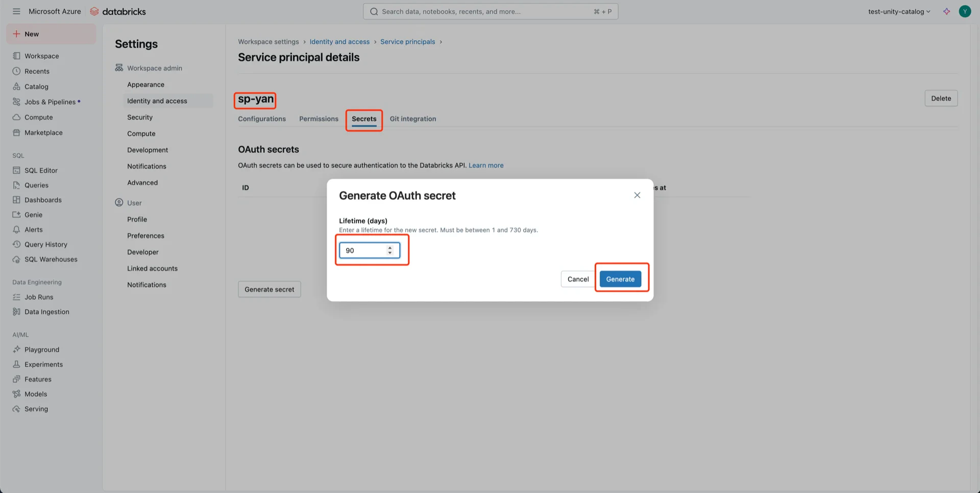Open the hamburger navigation menu
Screen dimensions: 980x493
point(16,11)
